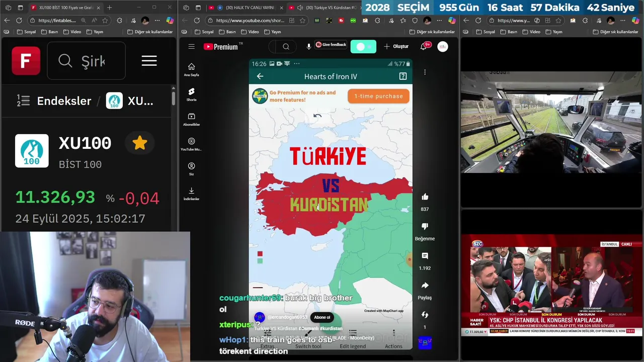This screenshot has height=362, width=644.
Task: Open the Siz page in sidebar
Action: [x=191, y=168]
